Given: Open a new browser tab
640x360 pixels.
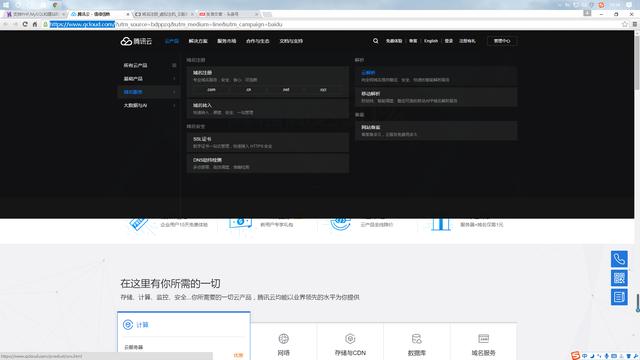Looking at the screenshot, I should pyautogui.click(x=267, y=14).
